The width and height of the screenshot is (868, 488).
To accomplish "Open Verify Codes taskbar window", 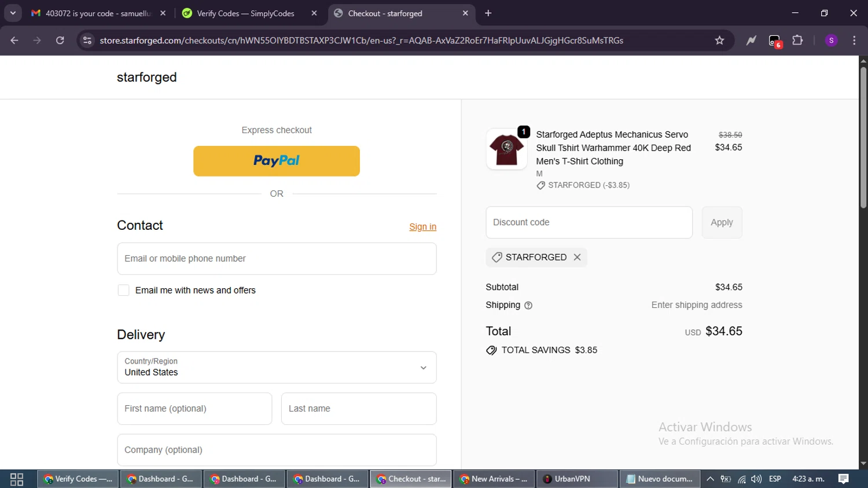I will click(78, 479).
